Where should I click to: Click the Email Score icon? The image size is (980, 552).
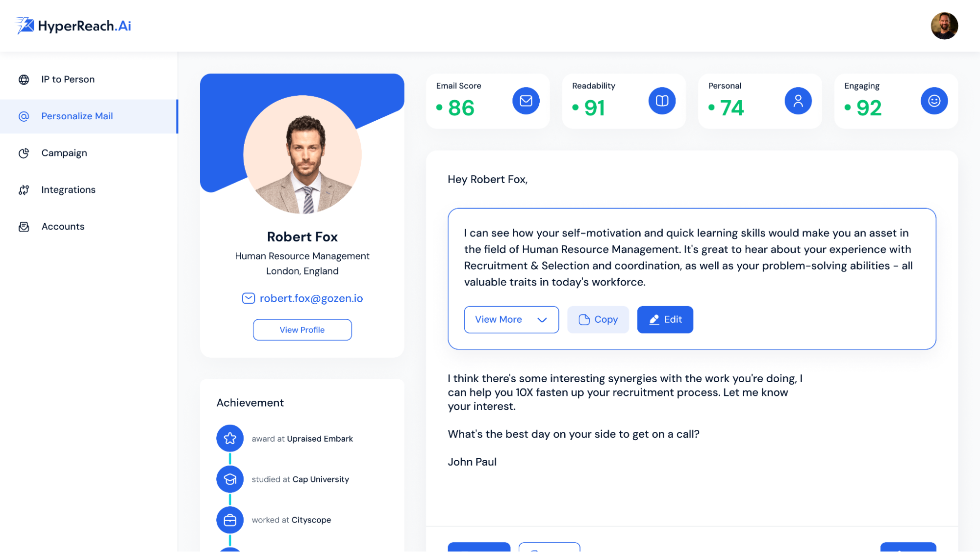[x=526, y=101]
